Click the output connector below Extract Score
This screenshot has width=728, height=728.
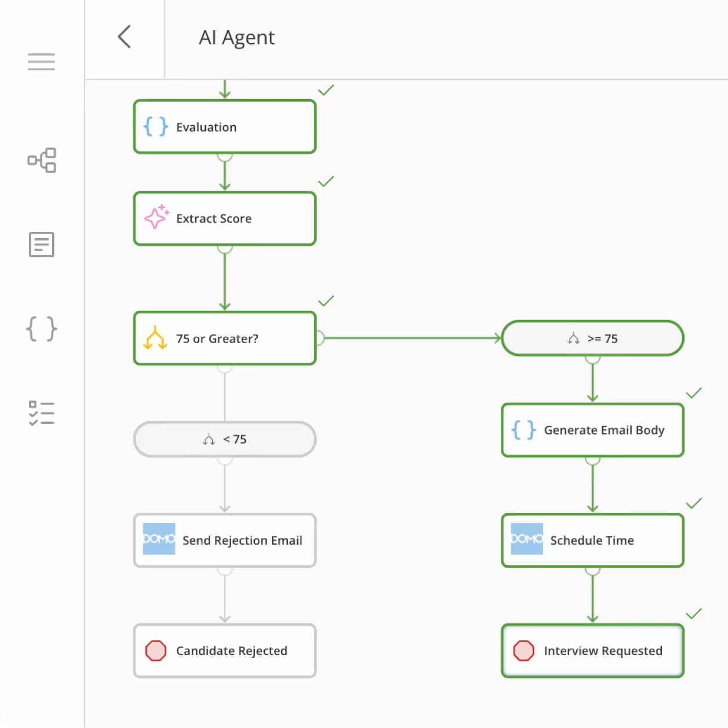coord(225,249)
